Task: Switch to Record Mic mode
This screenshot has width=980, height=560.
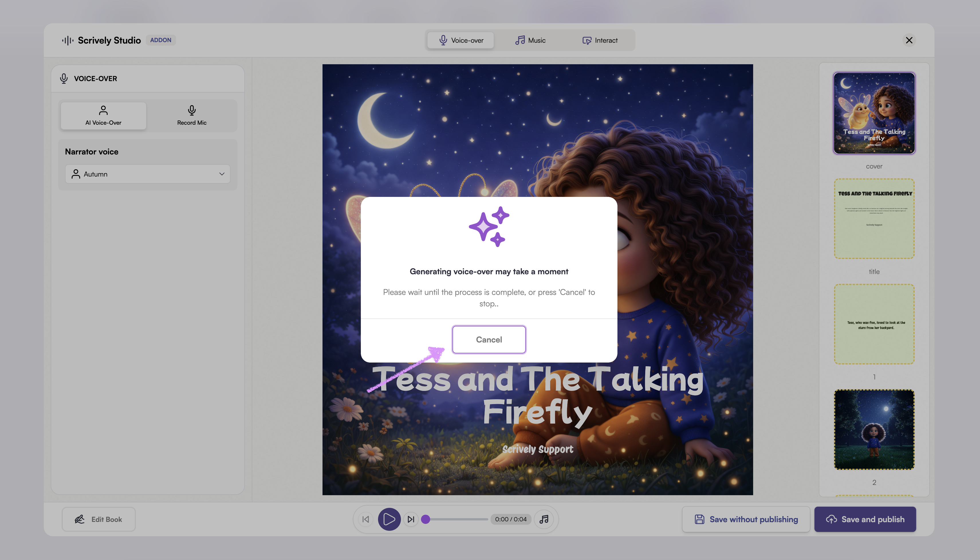Action: 191,115
